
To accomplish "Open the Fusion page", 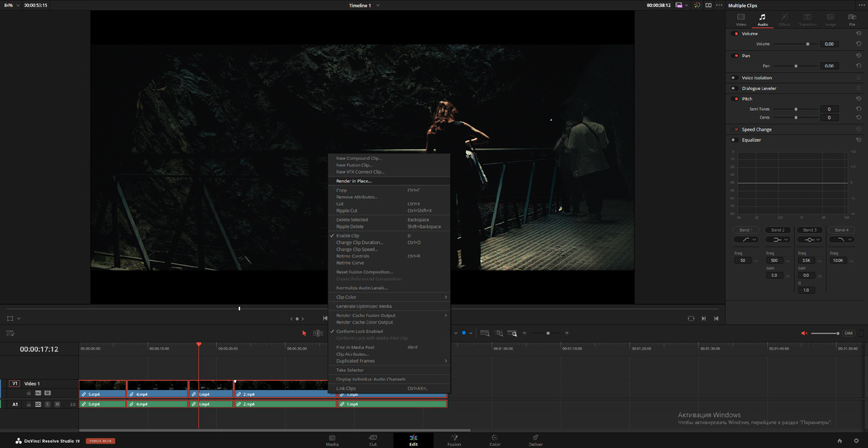I will click(454, 440).
